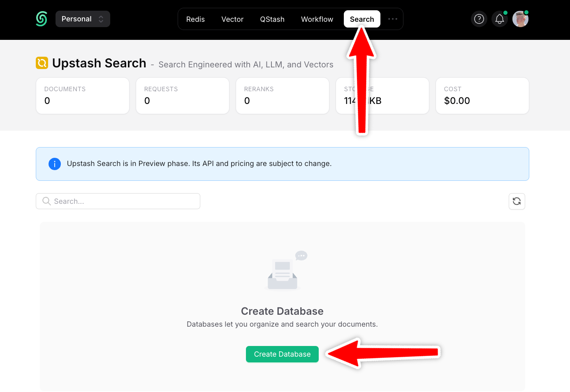Click the green Create Database button
This screenshot has width=570, height=392.
(282, 354)
